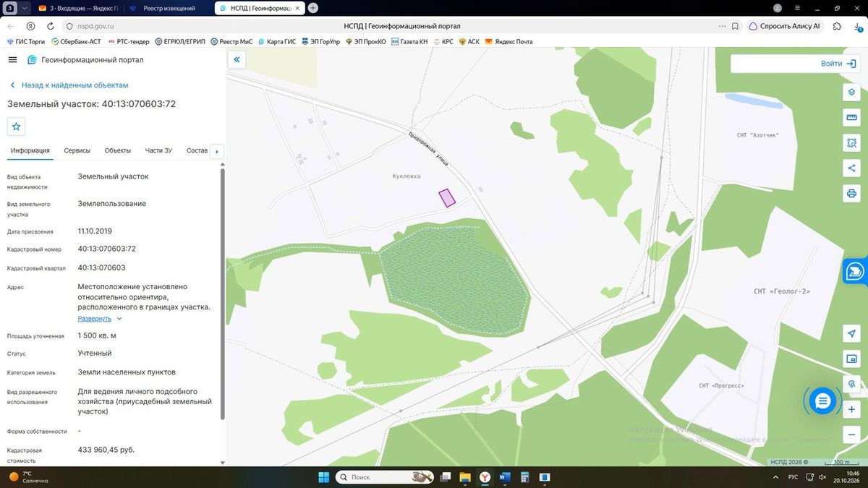
Task: Print the map
Action: click(x=851, y=193)
